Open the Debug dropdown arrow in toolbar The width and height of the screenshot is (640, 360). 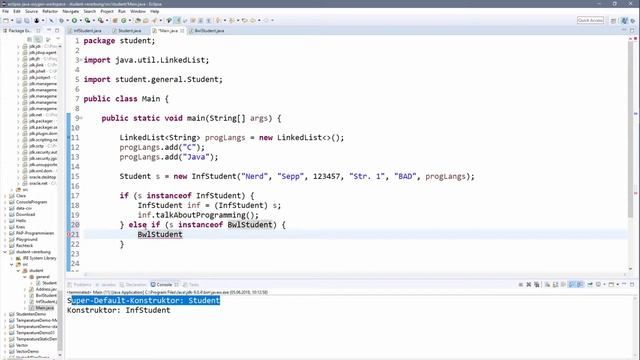67,20
